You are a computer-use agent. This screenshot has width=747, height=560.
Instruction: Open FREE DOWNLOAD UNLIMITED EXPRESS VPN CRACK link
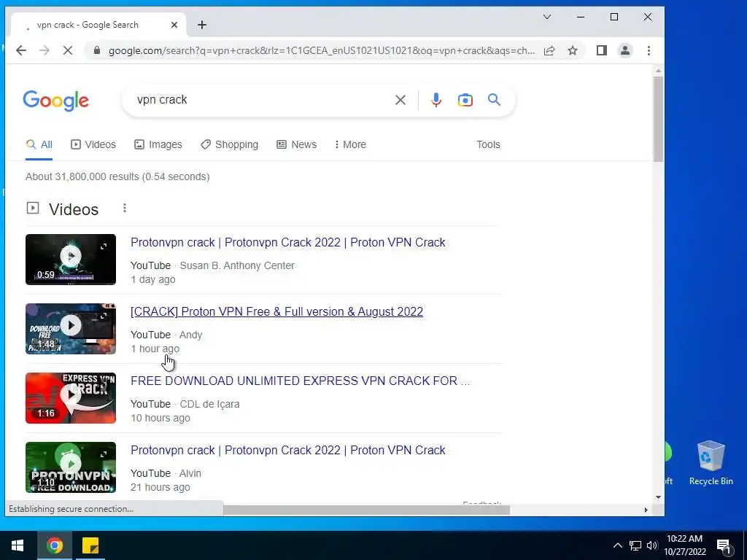300,381
